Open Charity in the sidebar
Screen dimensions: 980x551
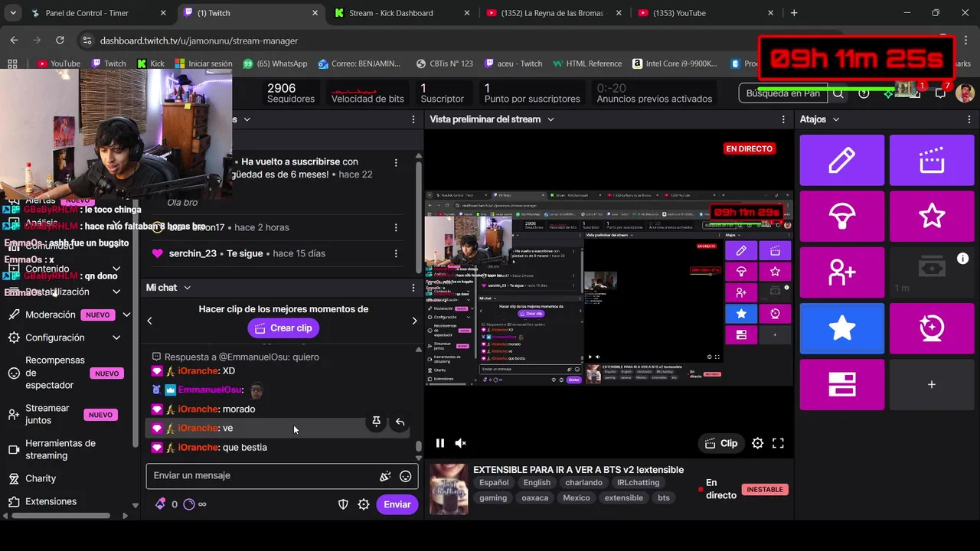pyautogui.click(x=41, y=478)
